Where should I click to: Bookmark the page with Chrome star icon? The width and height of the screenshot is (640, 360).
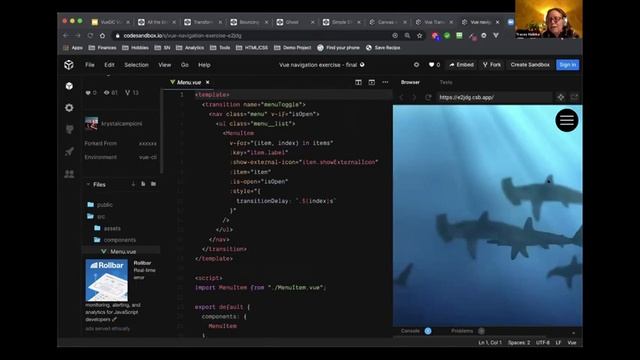420,36
